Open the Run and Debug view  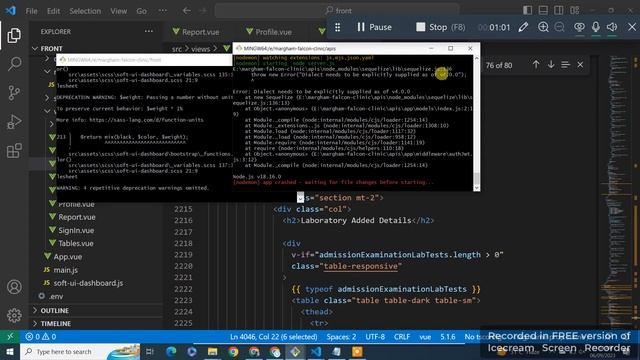click(x=14, y=122)
